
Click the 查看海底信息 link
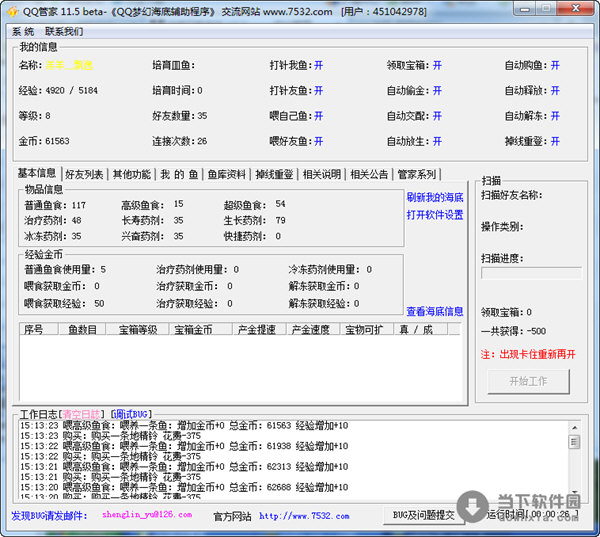pos(435,312)
